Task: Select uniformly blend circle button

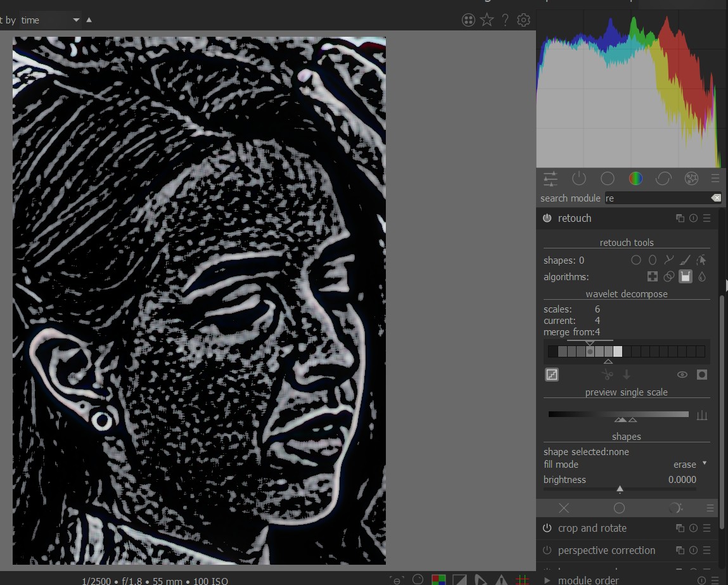Action: [620, 508]
